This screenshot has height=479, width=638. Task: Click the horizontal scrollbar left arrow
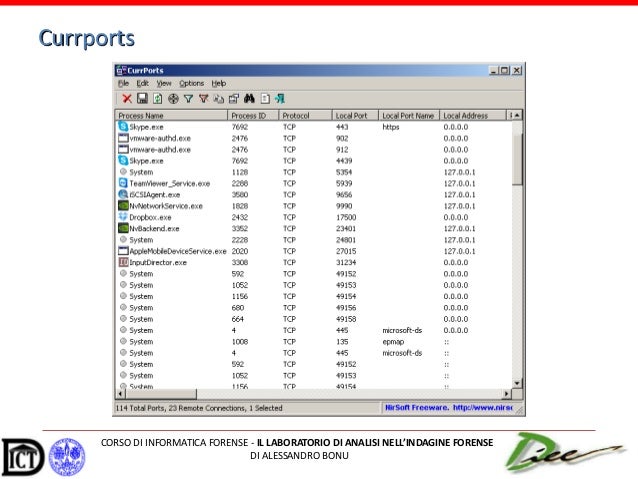tap(120, 394)
